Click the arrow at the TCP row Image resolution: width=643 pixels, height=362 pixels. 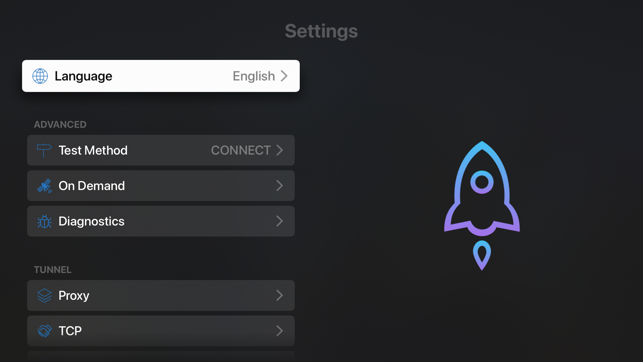click(x=279, y=331)
